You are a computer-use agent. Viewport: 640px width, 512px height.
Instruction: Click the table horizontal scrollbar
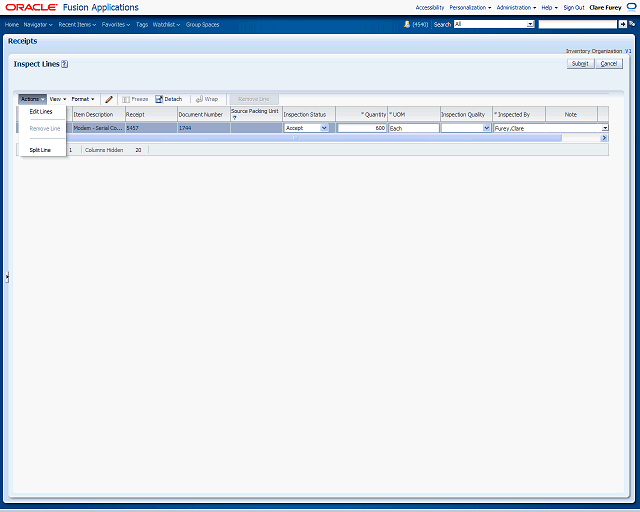point(300,138)
